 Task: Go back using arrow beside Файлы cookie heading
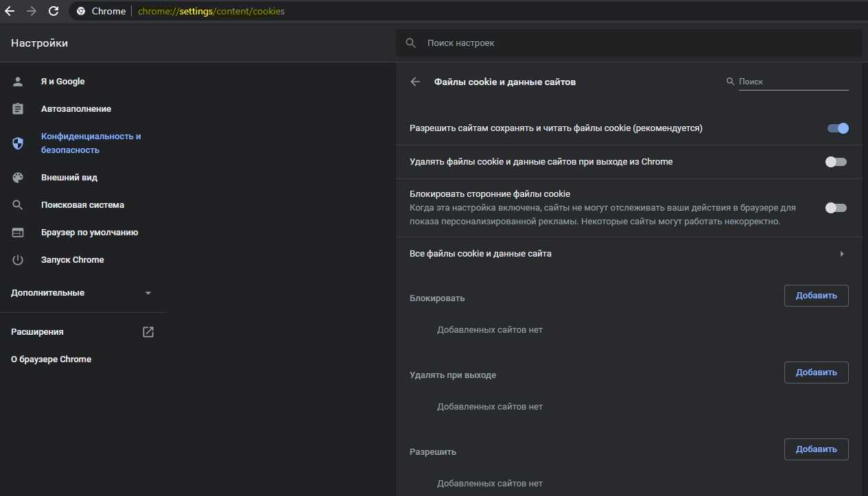[414, 82]
